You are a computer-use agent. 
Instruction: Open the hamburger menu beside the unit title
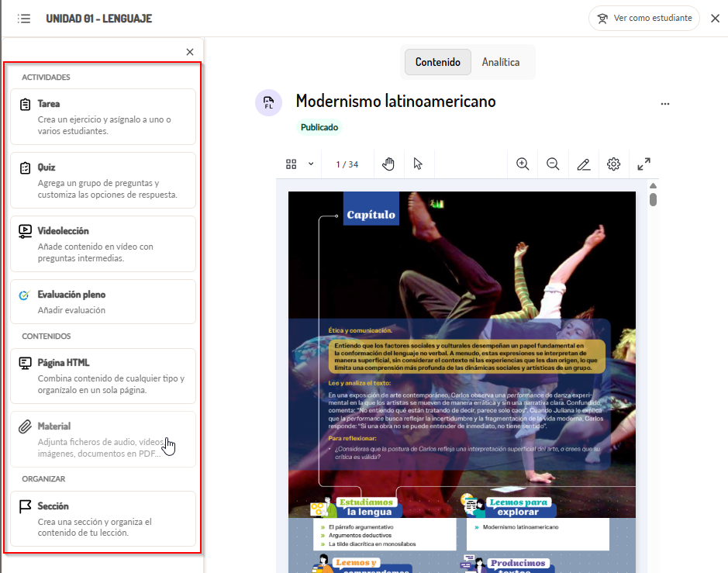click(24, 19)
